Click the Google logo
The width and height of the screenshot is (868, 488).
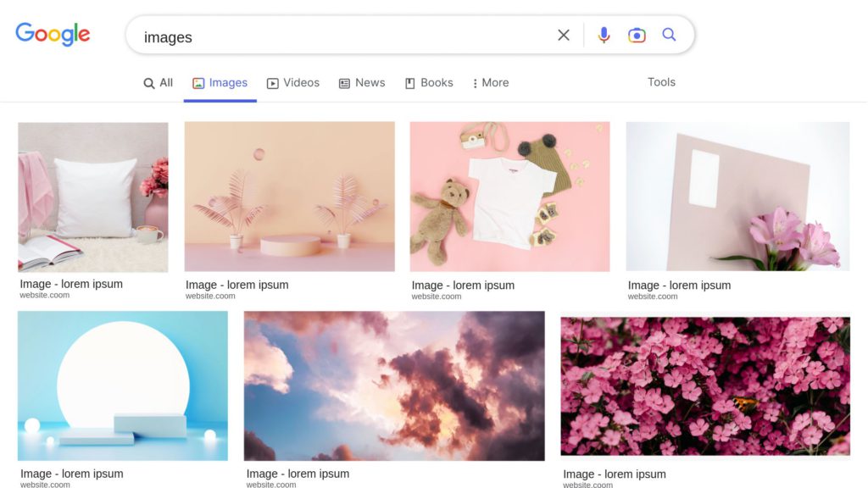[53, 35]
